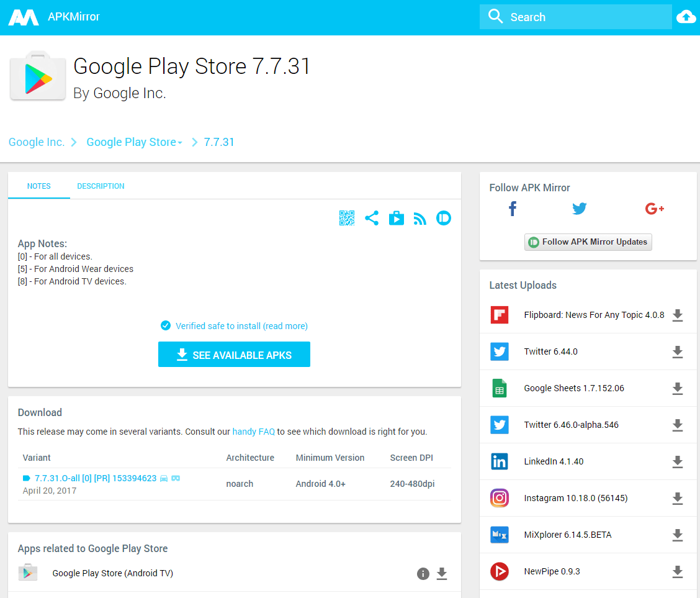
Task: Click info icon for Play Store Android TV
Action: point(423,573)
